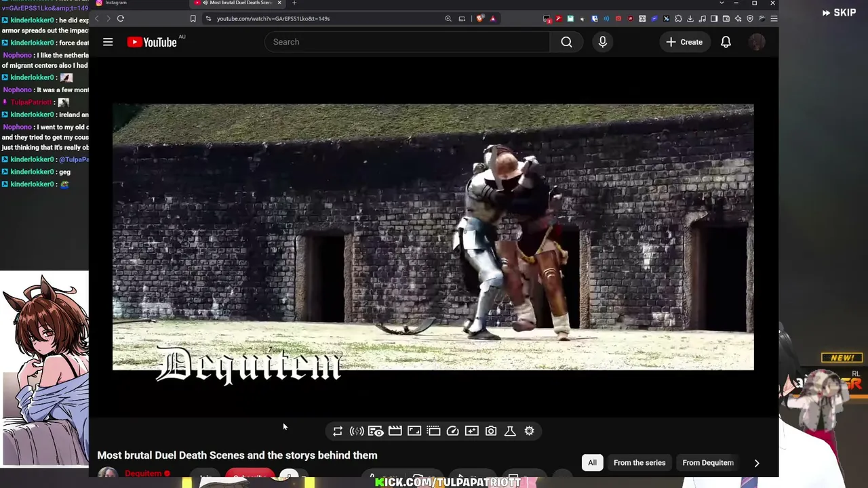Viewport: 868px width, 488px height.
Task: Click chat username TulpaPatriott in pink
Action: click(x=31, y=102)
